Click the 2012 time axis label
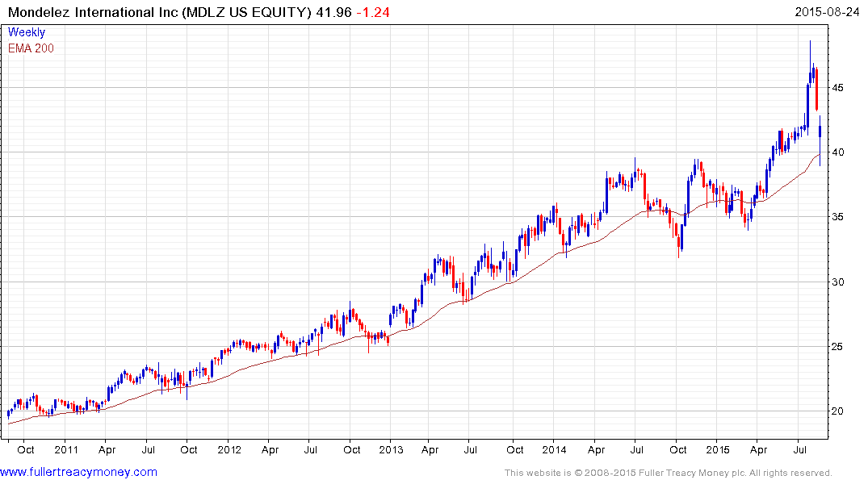This screenshot has height=484, width=868. coord(229,449)
